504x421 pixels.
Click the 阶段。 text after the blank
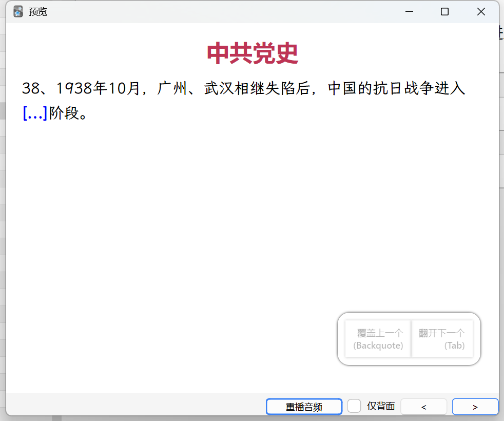(x=68, y=113)
